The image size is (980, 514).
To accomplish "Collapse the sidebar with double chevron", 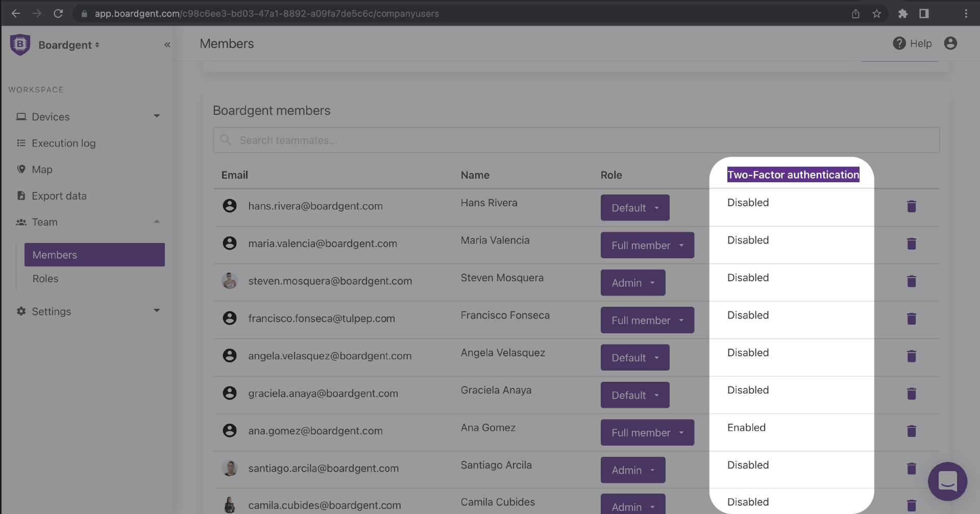I will coord(167,45).
